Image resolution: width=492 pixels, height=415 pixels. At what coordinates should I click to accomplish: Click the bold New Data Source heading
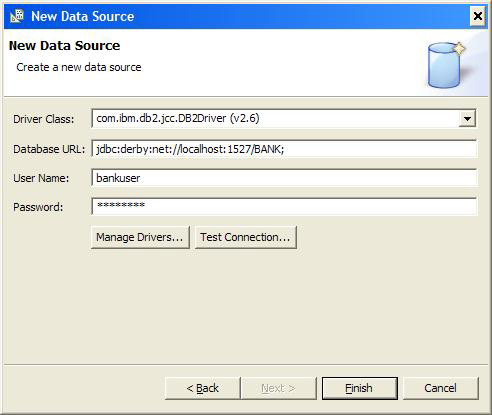tap(64, 46)
